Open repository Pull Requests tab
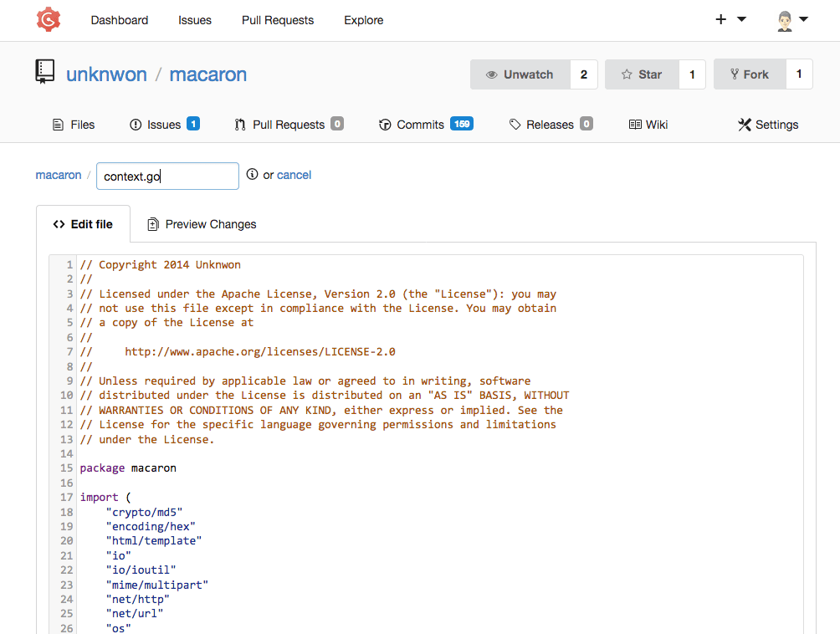The width and height of the screenshot is (840, 634). tap(288, 125)
